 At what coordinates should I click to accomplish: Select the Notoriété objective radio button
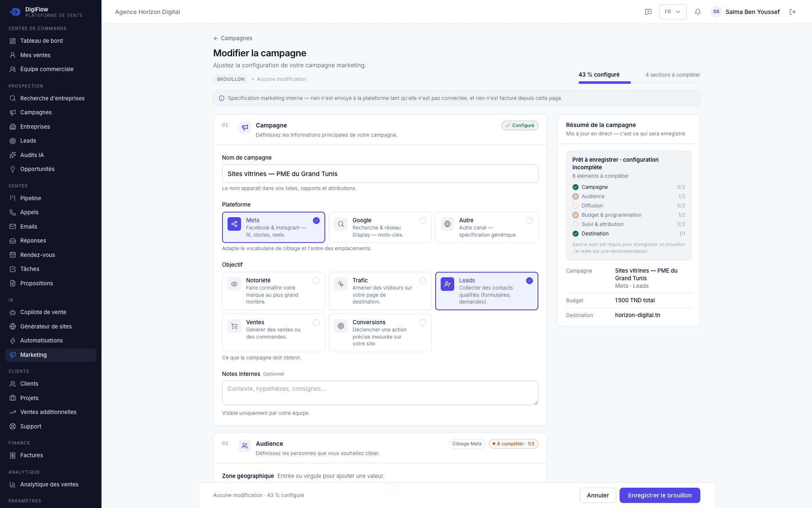[x=316, y=281]
